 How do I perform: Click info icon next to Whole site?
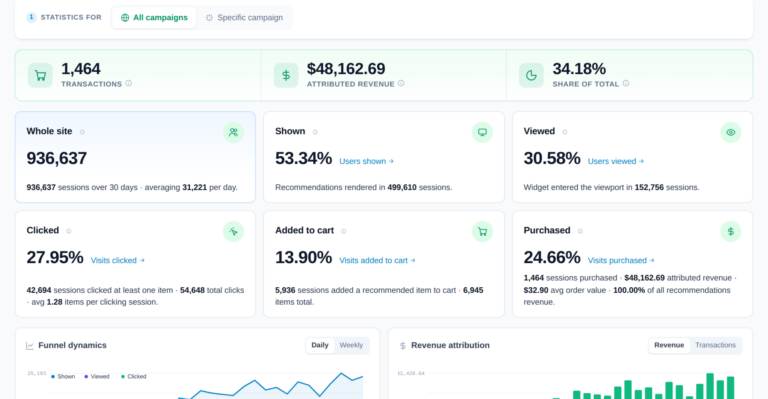click(82, 132)
